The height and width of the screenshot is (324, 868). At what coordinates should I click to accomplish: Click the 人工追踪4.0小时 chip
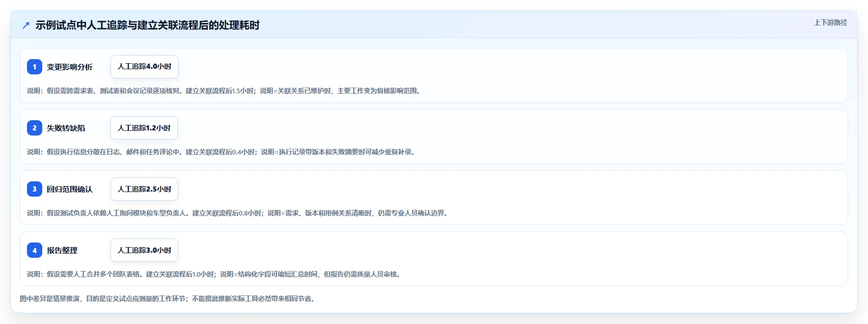coord(145,67)
